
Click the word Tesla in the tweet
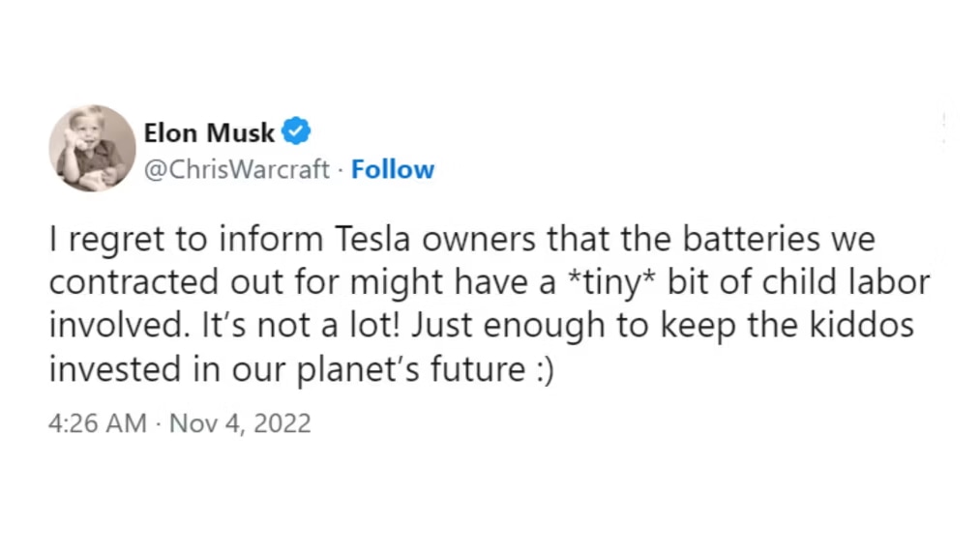(x=371, y=239)
